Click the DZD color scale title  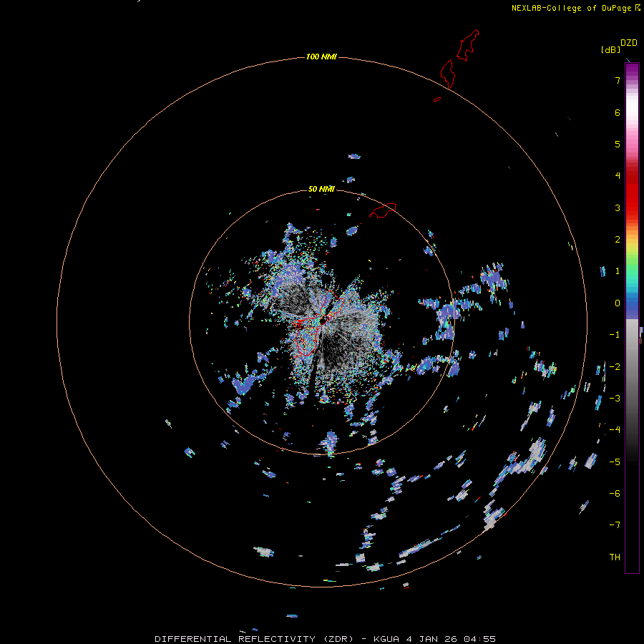point(629,42)
